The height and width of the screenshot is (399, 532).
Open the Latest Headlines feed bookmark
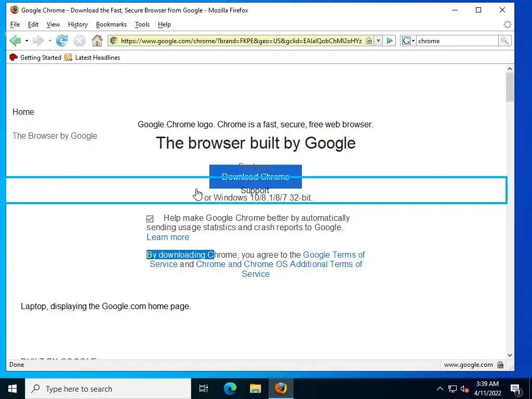click(x=92, y=57)
